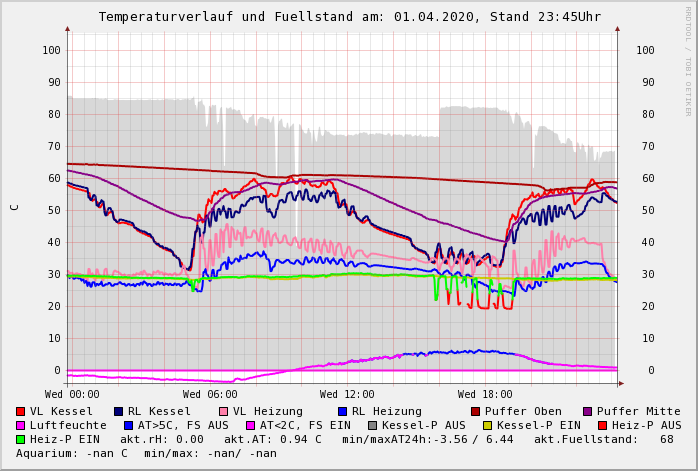This screenshot has height=471, width=698.
Task: Click the pink VL Heizung legend swatch
Action: (224, 411)
